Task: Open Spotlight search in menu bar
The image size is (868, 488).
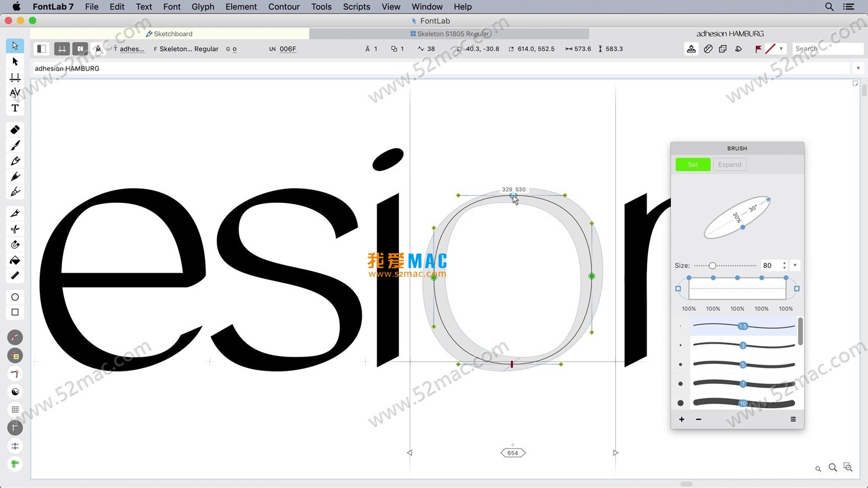Action: click(x=829, y=7)
